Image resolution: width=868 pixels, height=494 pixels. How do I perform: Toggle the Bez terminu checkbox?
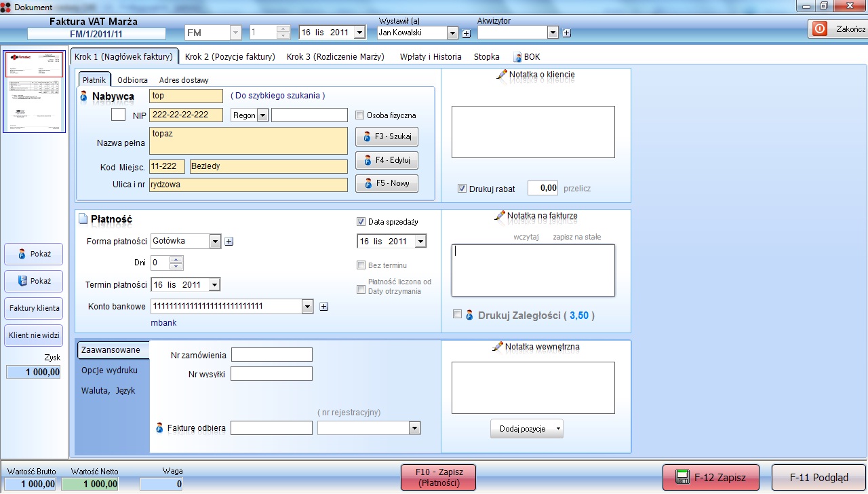[x=361, y=265]
